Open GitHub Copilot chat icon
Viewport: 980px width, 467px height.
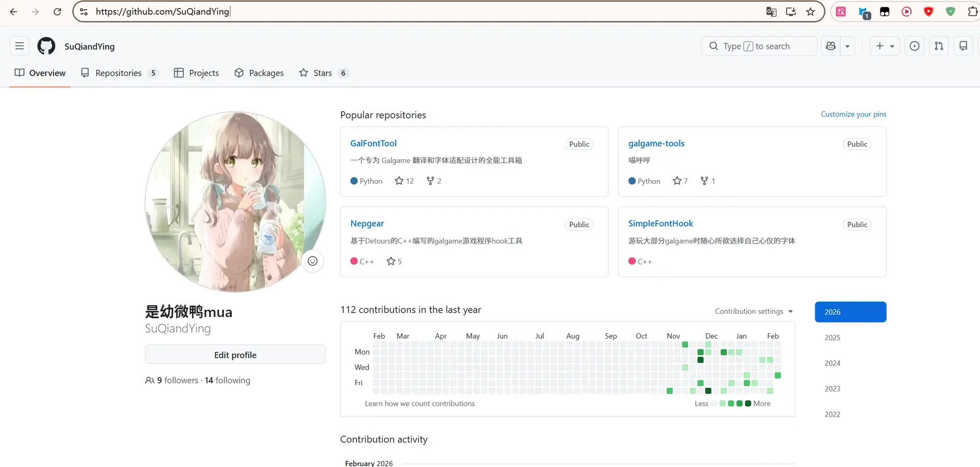(x=831, y=46)
